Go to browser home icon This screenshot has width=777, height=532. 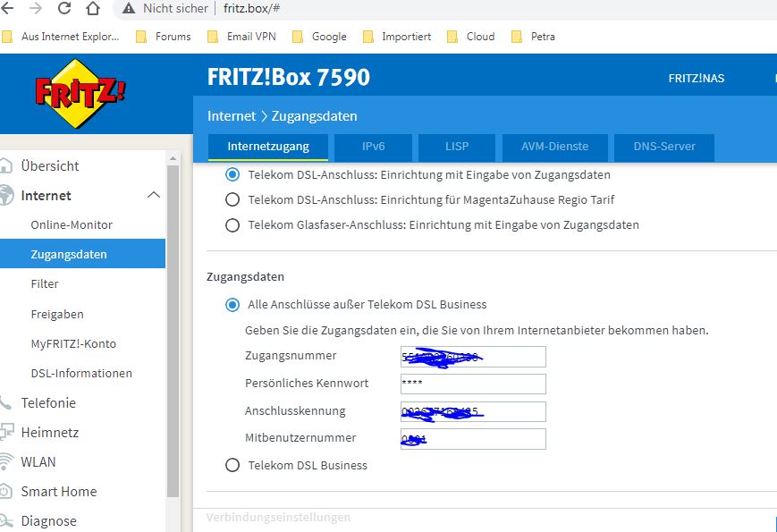click(93, 8)
